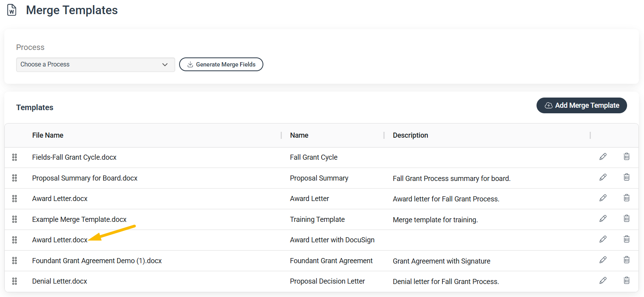The width and height of the screenshot is (644, 297).
Task: Click Add Merge Template button
Action: point(581,105)
